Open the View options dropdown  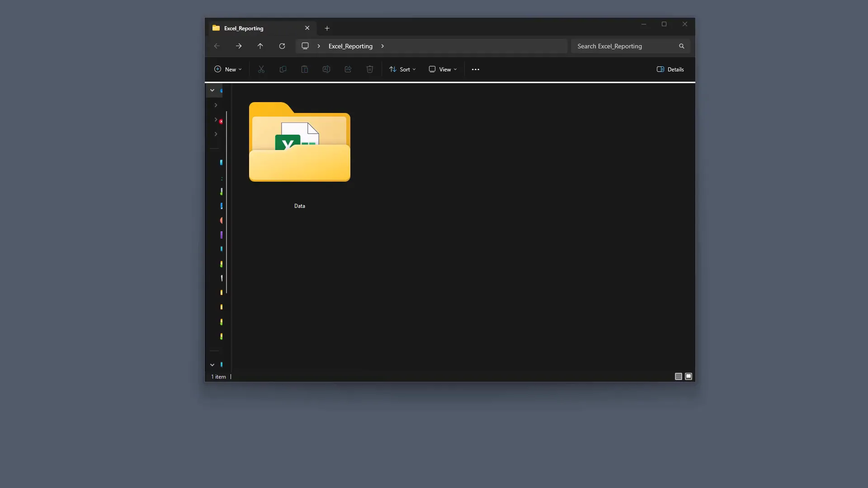pyautogui.click(x=442, y=69)
